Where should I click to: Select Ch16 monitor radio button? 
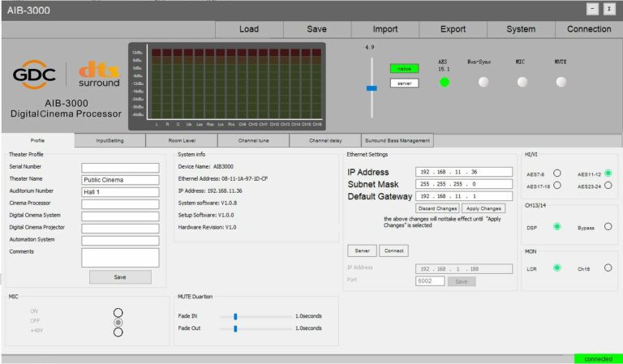coord(608,268)
